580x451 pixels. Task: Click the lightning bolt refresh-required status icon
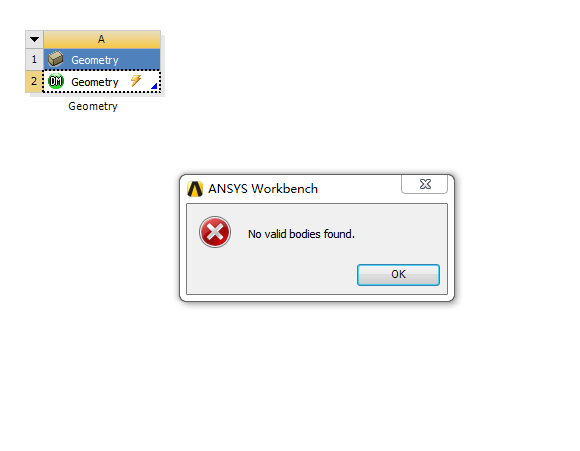(x=136, y=80)
